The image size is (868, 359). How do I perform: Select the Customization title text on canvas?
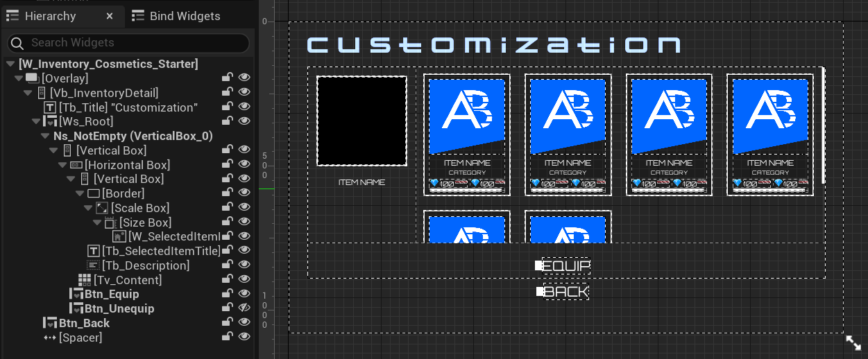coord(494,44)
